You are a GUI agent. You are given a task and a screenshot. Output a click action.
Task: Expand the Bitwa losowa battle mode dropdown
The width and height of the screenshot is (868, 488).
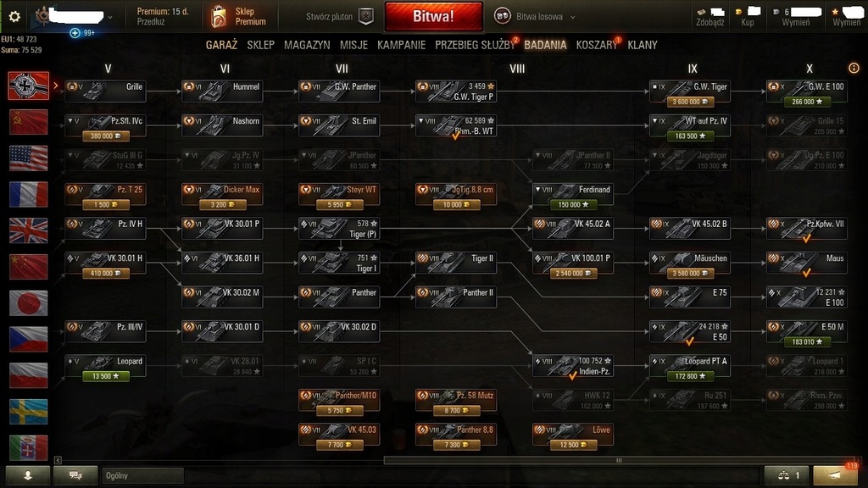pos(572,17)
